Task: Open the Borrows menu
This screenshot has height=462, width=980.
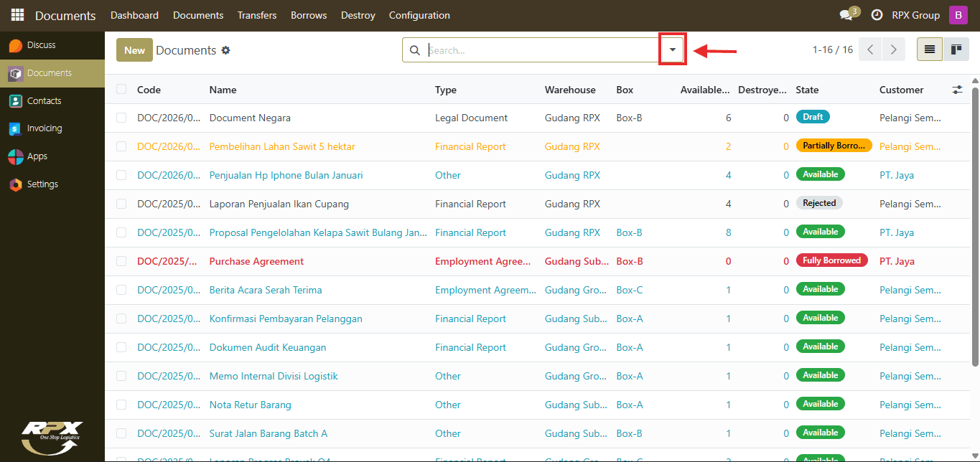Action: click(x=309, y=15)
